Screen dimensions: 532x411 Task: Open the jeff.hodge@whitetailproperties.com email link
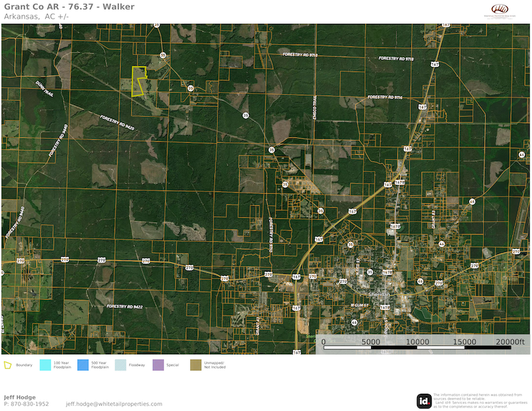coord(114,404)
